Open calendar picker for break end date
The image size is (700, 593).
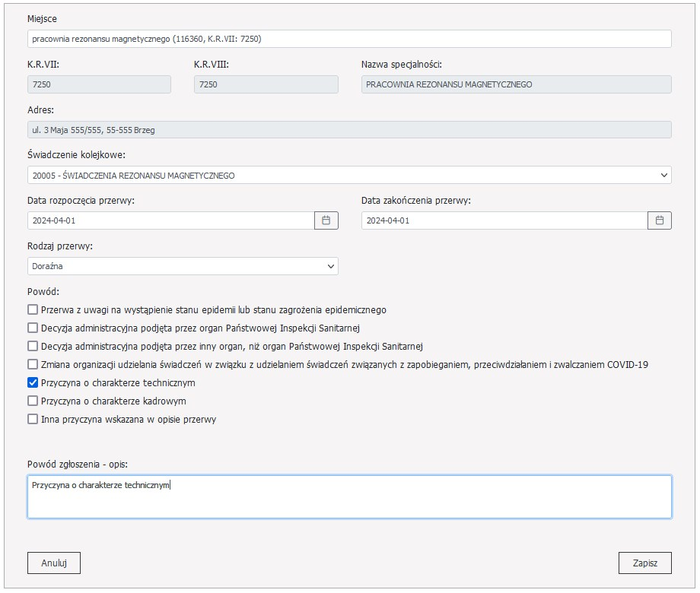point(660,220)
